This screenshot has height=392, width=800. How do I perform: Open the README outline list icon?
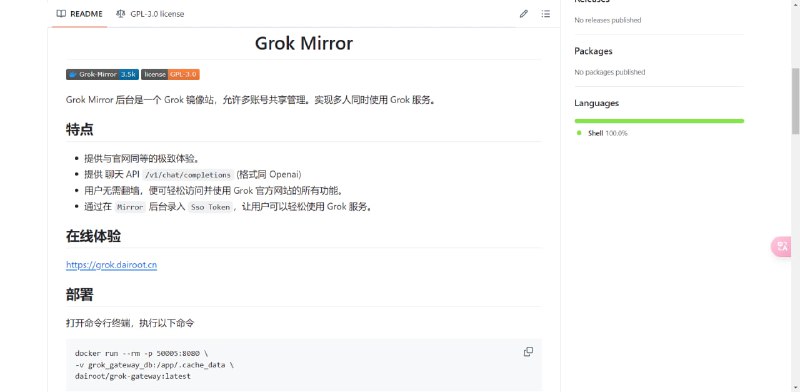pos(545,14)
